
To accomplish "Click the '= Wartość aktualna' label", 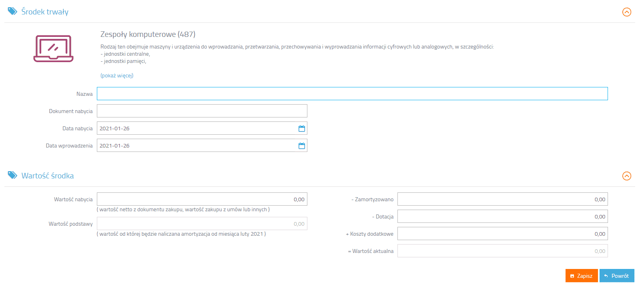I will pos(371,251).
